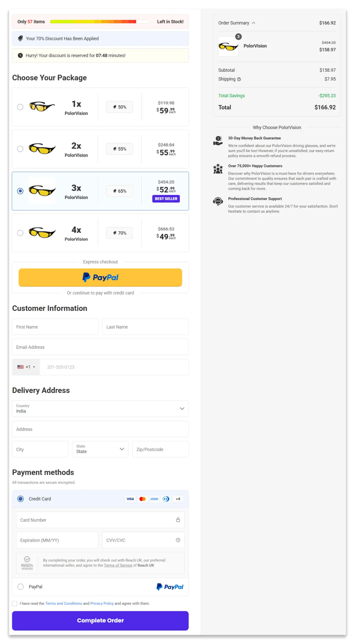Click the Mastercard icon

point(143,499)
